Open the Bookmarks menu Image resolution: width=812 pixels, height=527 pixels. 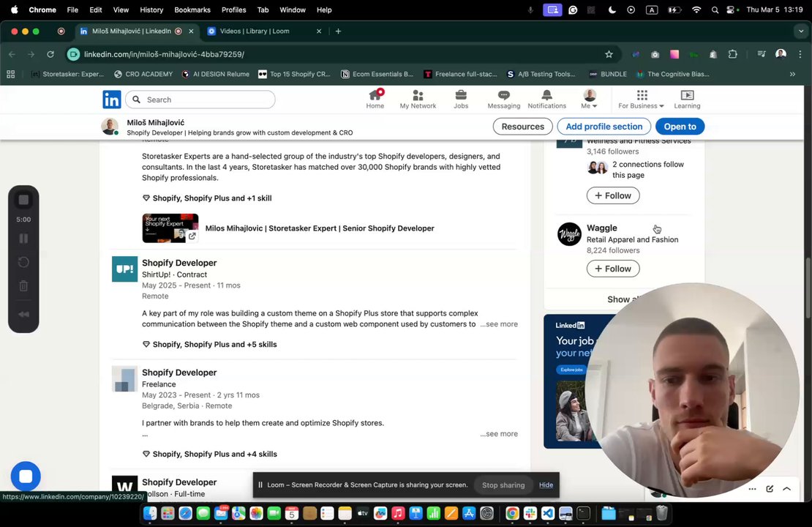[192, 10]
